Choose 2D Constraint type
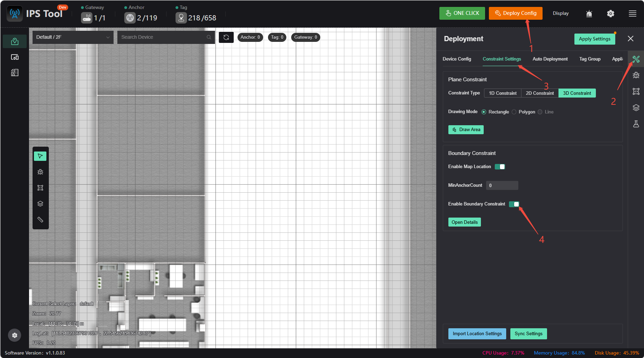 coord(540,93)
